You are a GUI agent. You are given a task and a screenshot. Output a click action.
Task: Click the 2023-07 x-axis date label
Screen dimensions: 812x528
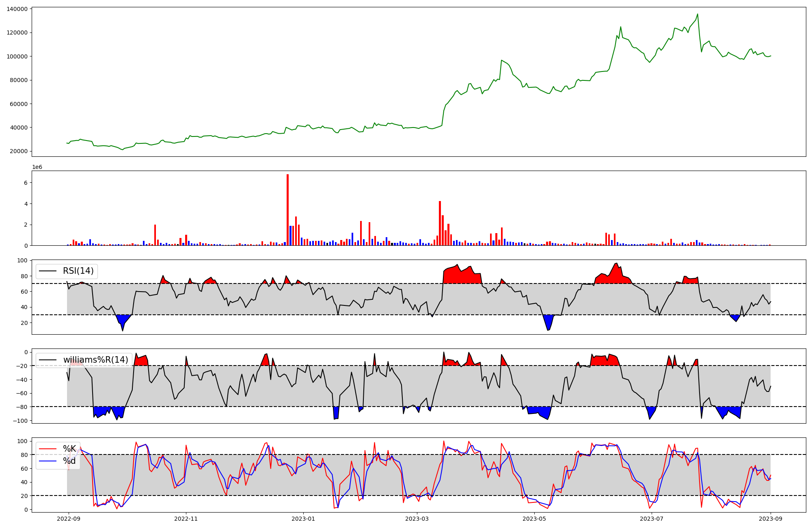[652, 519]
